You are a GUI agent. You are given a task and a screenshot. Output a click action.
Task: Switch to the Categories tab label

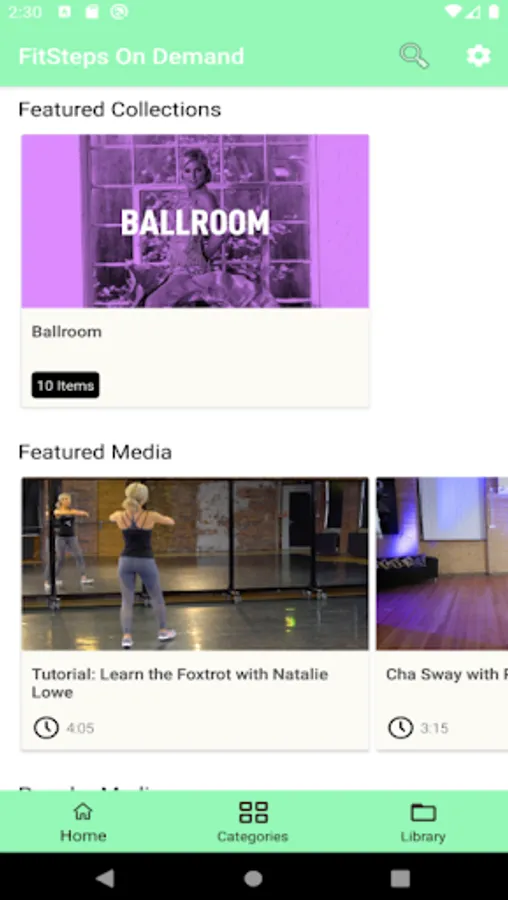[x=253, y=836]
